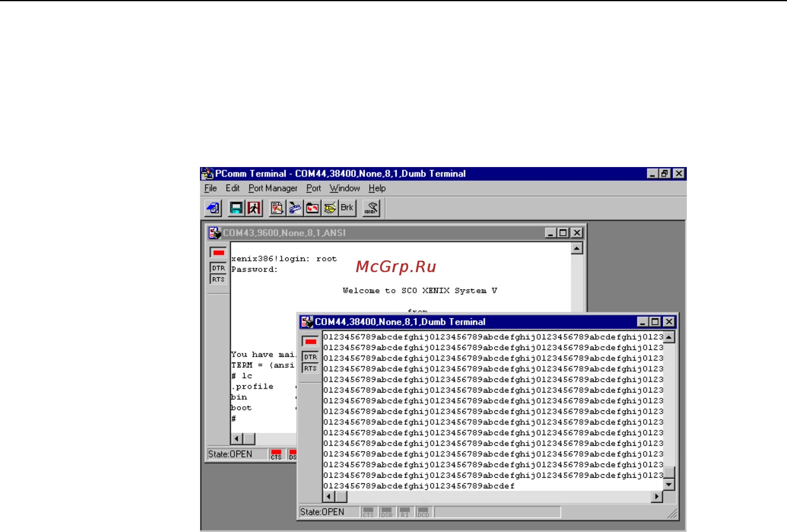Maximize the COM44 child window

tap(655, 322)
